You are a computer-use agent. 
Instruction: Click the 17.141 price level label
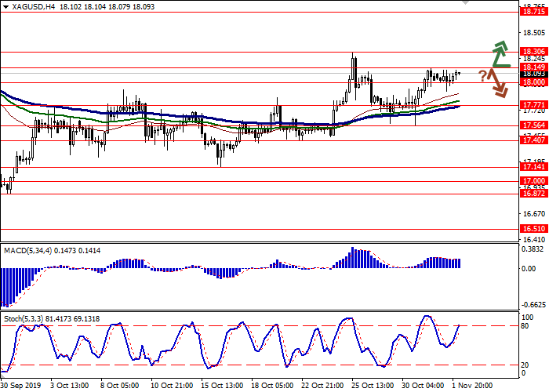tap(533, 167)
